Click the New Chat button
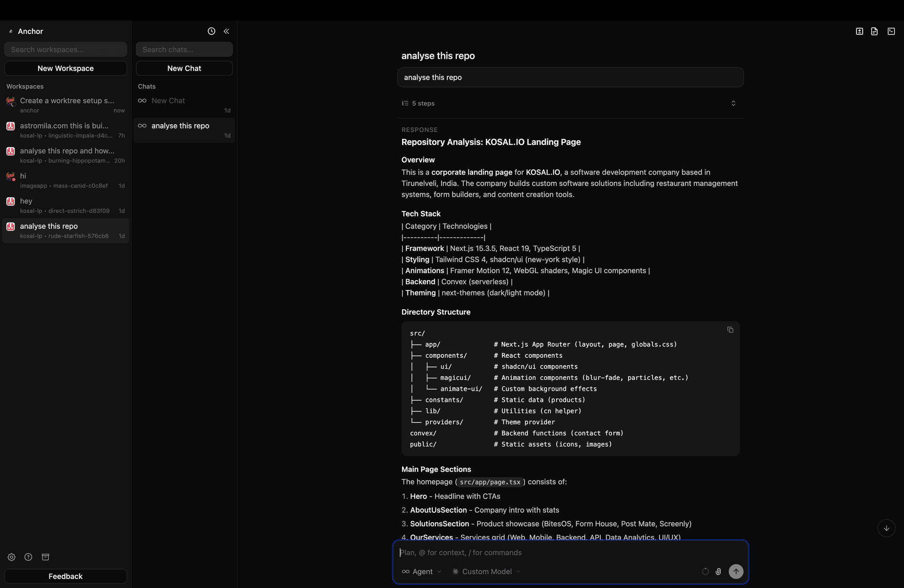Viewport: 904px width, 588px height. [x=184, y=68]
